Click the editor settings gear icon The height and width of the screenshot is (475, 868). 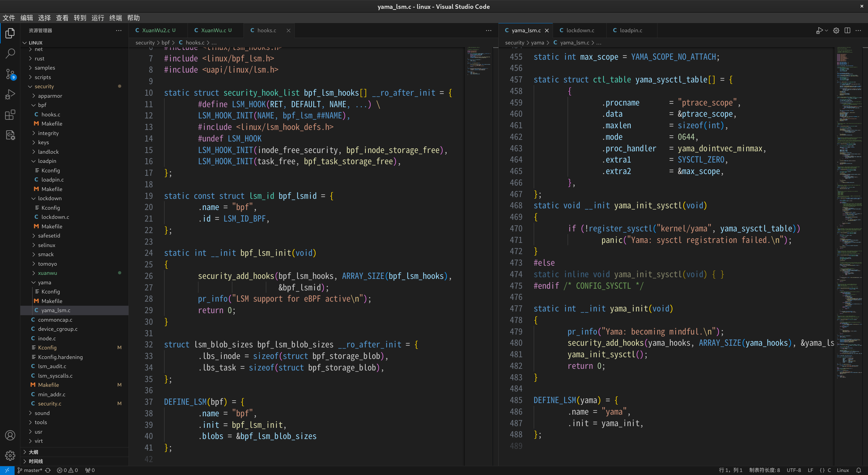pos(836,31)
